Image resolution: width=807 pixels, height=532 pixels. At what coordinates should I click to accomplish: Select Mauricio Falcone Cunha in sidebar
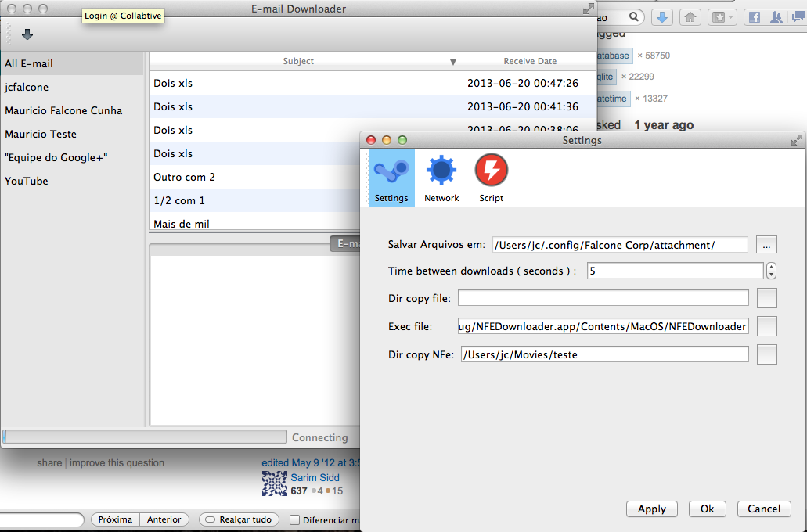click(63, 110)
